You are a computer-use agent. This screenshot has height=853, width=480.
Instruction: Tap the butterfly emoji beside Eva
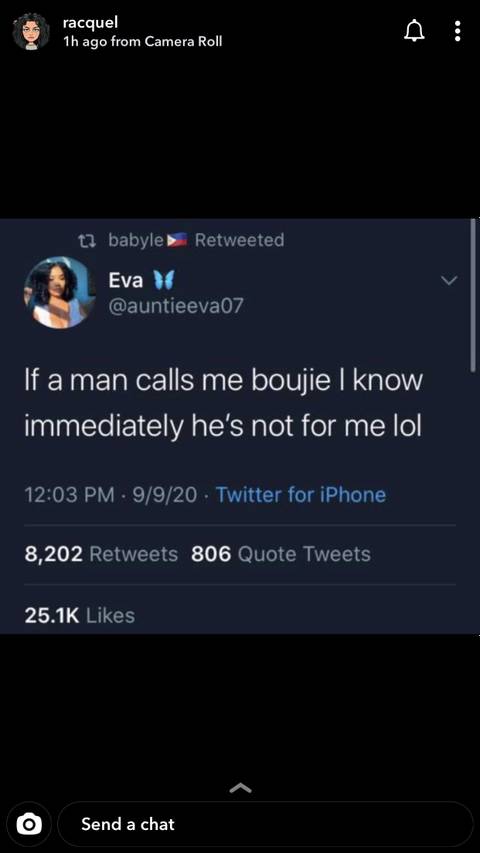point(163,280)
